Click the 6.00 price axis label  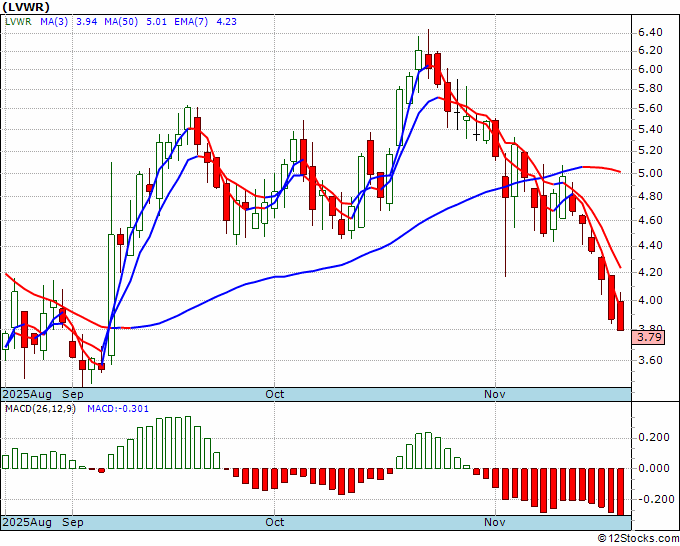(x=650, y=69)
